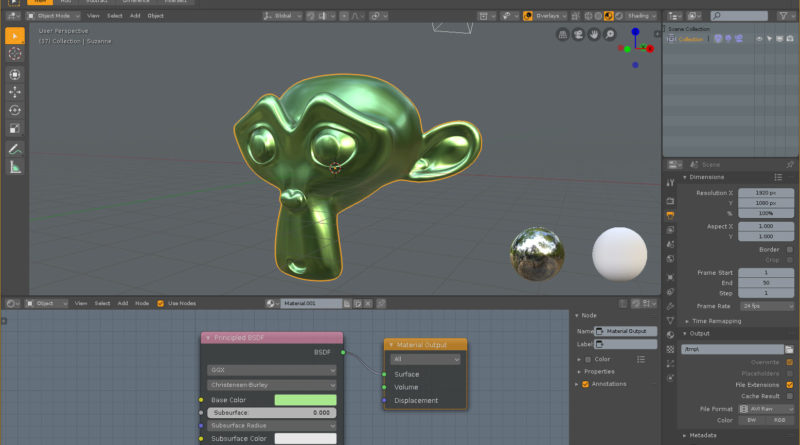Select BW color mode button
The width and height of the screenshot is (800, 445).
752,420
